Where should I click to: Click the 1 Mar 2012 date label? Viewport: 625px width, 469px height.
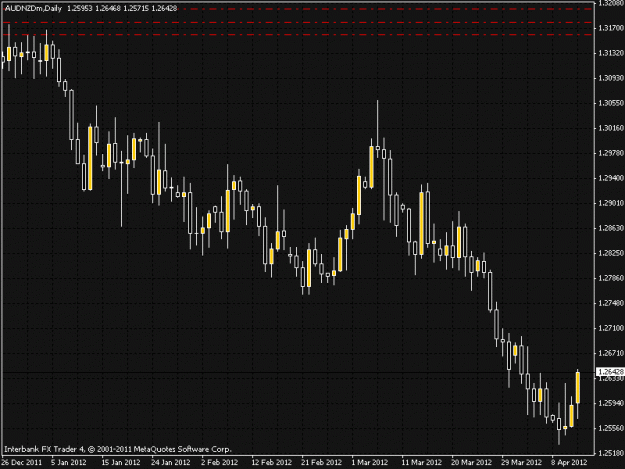369,463
